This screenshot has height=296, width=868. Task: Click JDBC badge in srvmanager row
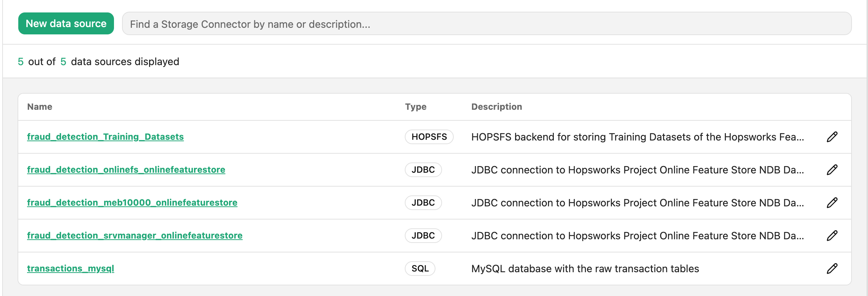[x=423, y=236]
